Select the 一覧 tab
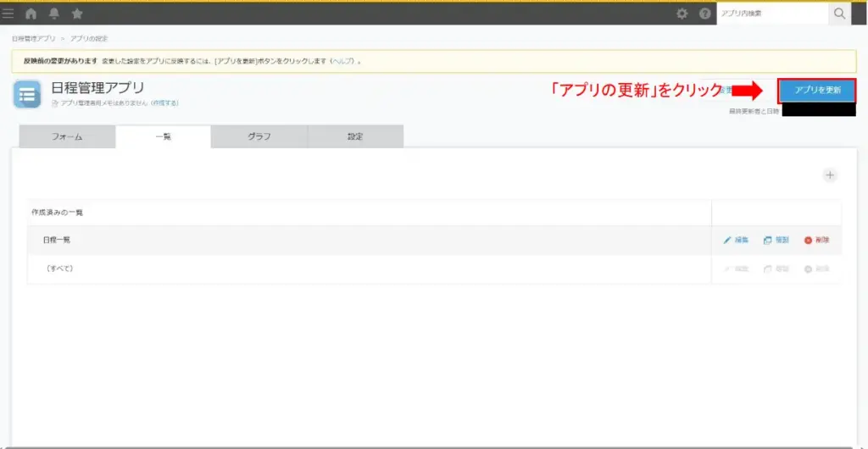 (x=164, y=136)
